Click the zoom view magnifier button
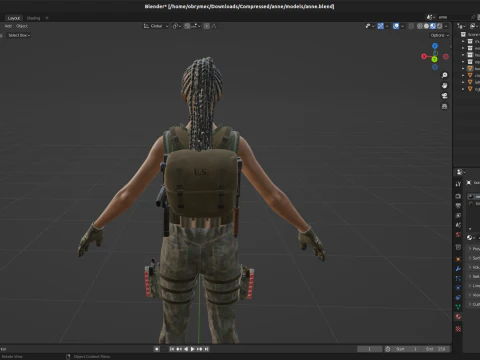The width and height of the screenshot is (480, 360). click(x=444, y=75)
